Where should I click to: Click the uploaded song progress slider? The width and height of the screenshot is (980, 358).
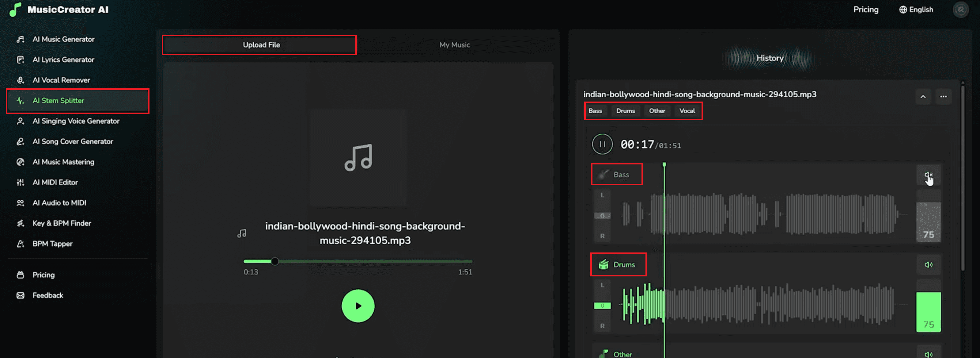pyautogui.click(x=358, y=262)
